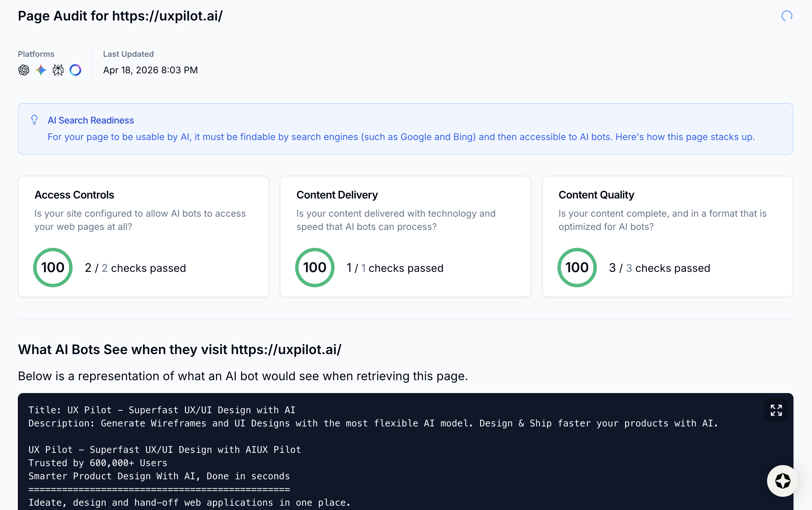The width and height of the screenshot is (812, 510).
Task: Click the "2 / 2 checks passed" text
Action: [135, 268]
